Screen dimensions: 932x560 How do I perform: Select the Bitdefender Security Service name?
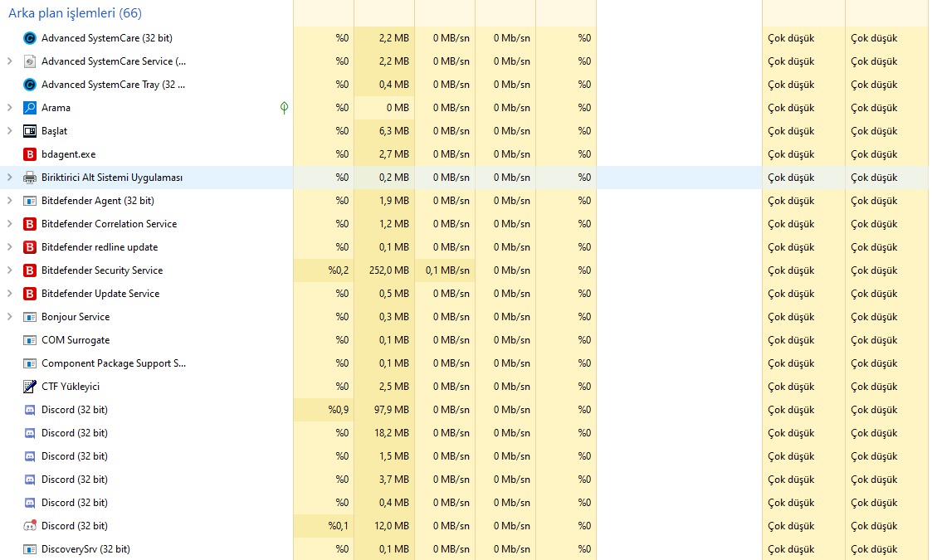pyautogui.click(x=102, y=270)
